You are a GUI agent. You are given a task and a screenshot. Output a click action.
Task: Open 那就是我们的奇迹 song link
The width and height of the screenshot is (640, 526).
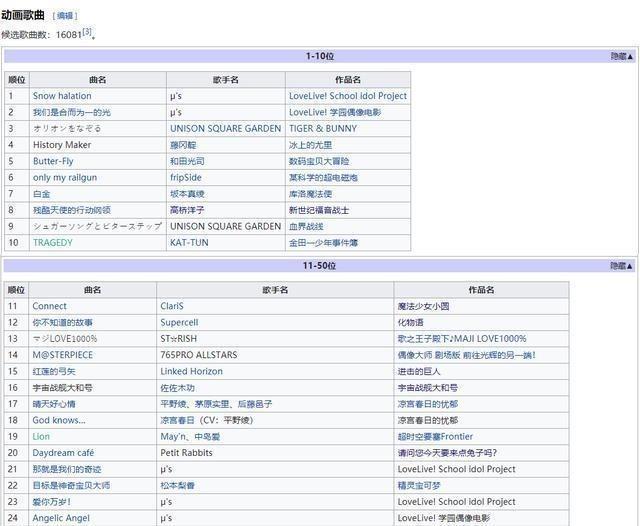click(x=67, y=469)
